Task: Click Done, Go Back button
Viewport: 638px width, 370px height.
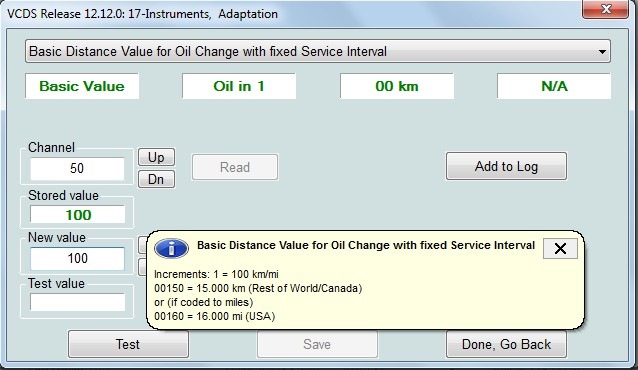Action: coord(506,344)
